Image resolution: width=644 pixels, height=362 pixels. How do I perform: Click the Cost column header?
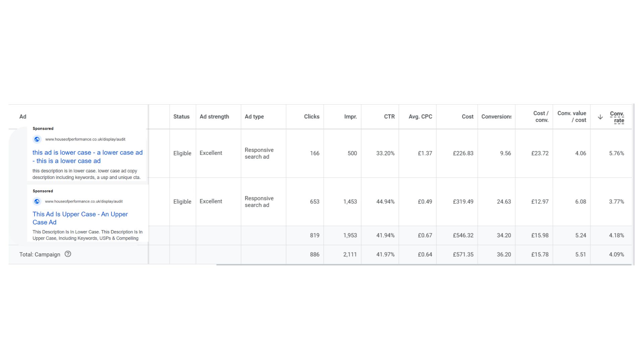467,117
